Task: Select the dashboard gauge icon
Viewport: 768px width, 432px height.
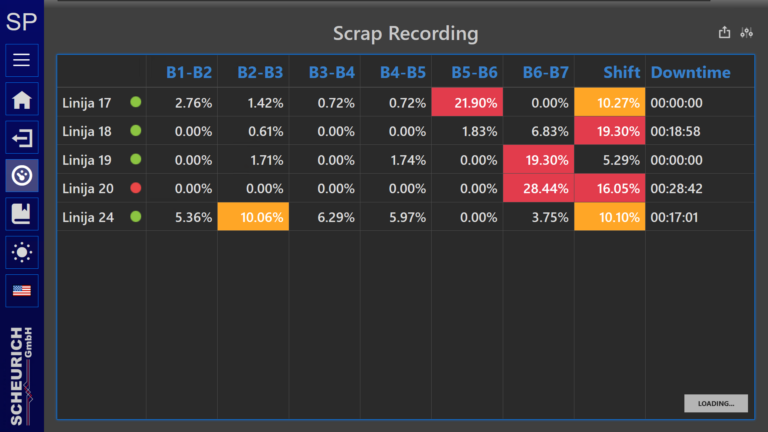Action: coord(21,175)
